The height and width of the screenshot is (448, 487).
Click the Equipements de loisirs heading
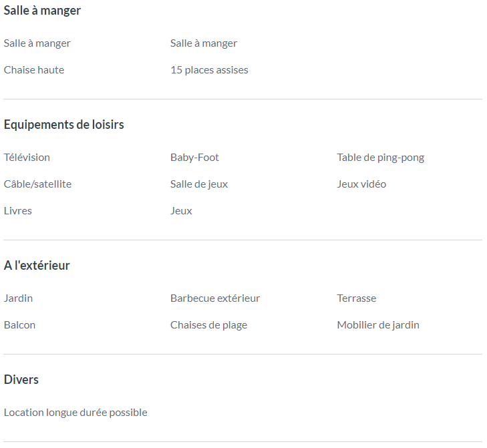63,124
